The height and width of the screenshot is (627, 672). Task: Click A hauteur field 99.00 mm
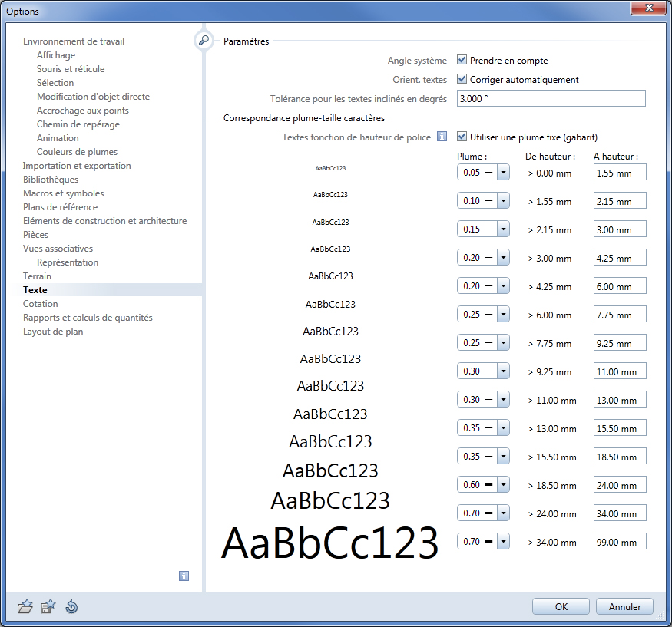(x=620, y=541)
